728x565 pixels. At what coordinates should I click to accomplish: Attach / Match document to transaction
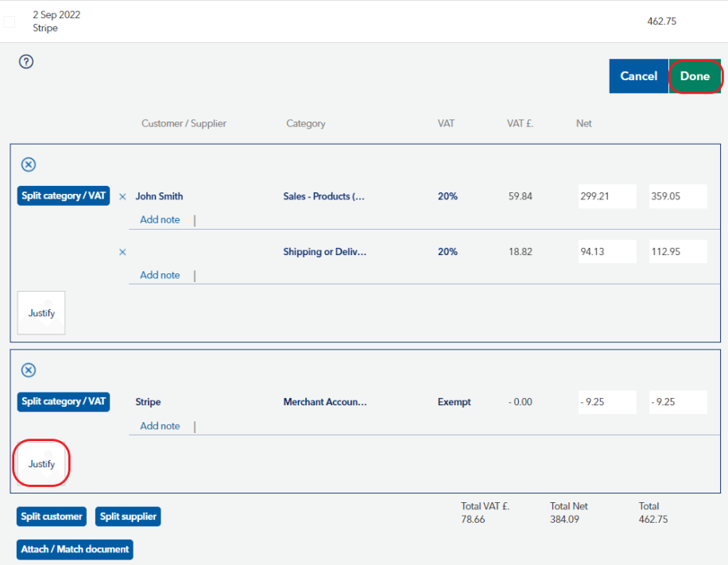[x=75, y=549]
